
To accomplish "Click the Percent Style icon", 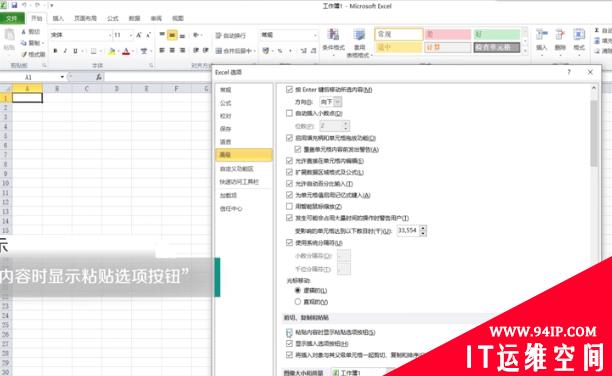I will pos(280,51).
